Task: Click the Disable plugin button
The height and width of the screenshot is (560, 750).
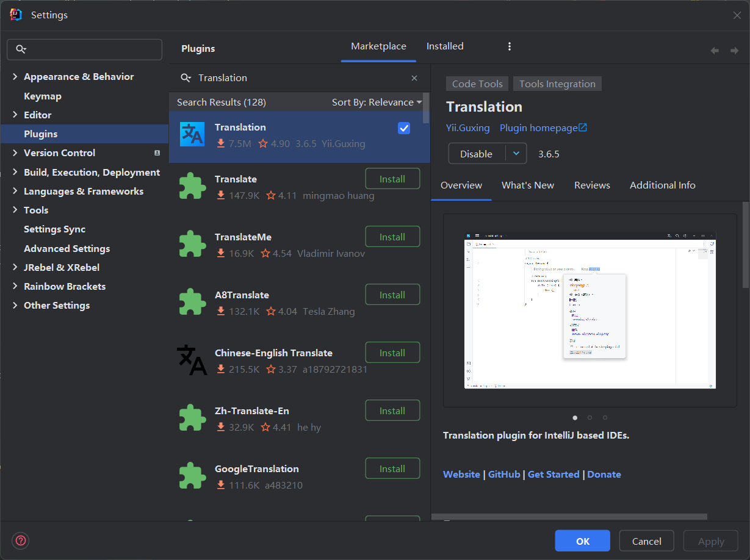Action: pos(477,154)
